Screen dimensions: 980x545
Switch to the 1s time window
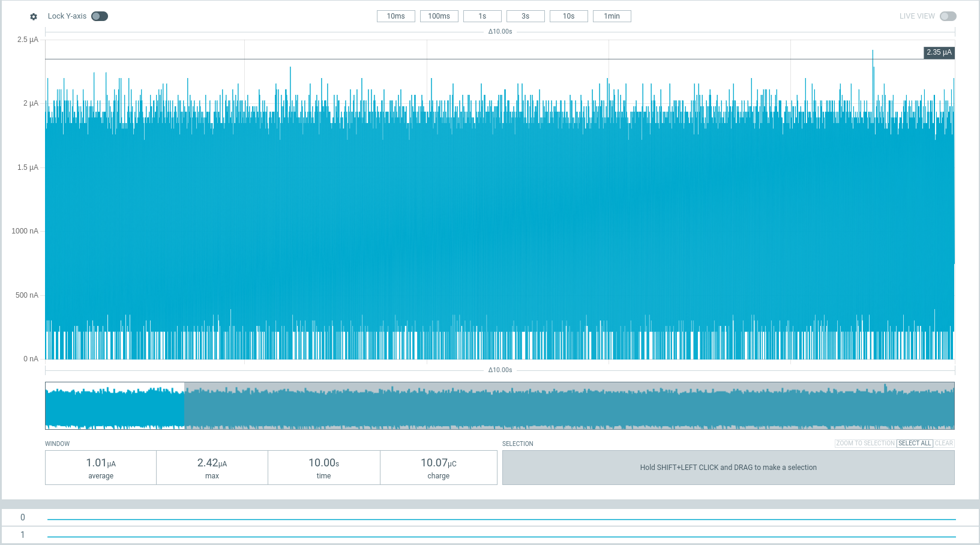[482, 16]
